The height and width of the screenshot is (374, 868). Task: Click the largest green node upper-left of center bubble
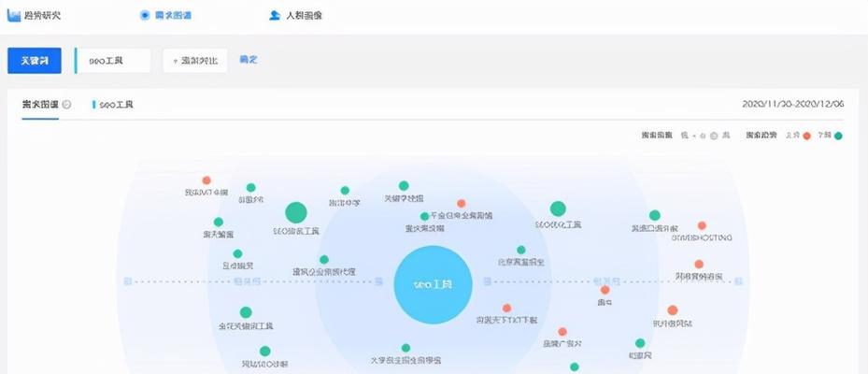(x=296, y=213)
